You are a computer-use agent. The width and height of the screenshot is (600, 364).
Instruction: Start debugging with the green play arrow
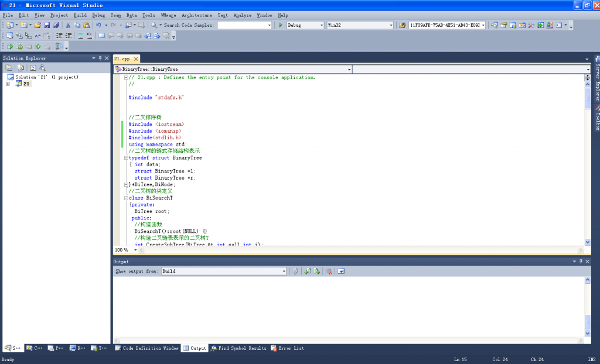(279, 25)
